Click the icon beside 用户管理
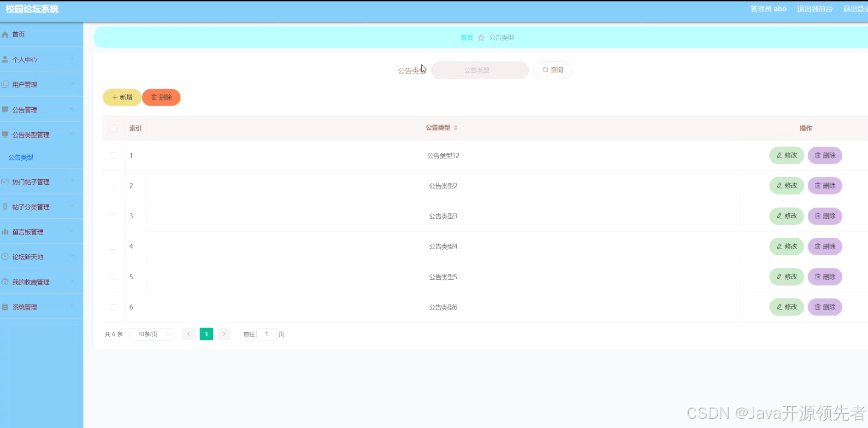The image size is (868, 428). click(5, 84)
